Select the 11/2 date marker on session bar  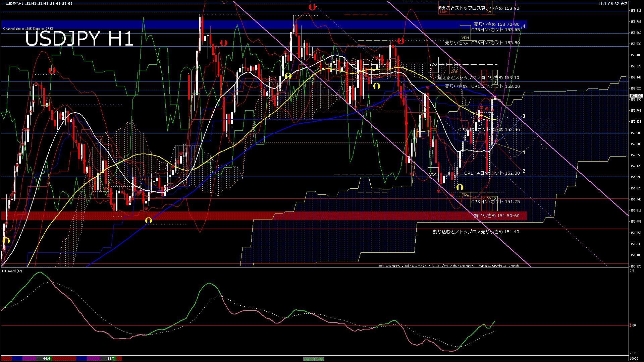point(111,359)
